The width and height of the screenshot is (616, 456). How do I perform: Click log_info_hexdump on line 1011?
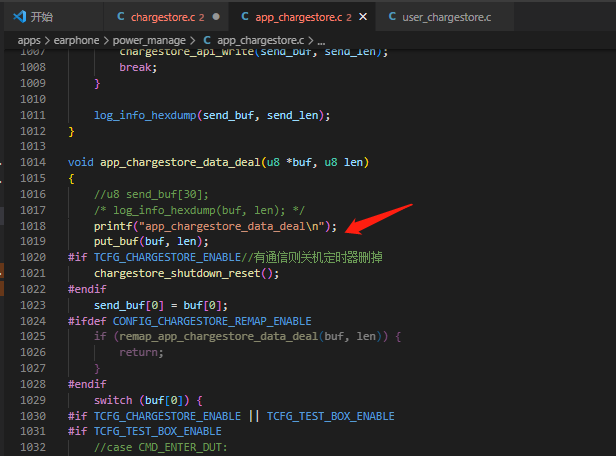point(145,115)
